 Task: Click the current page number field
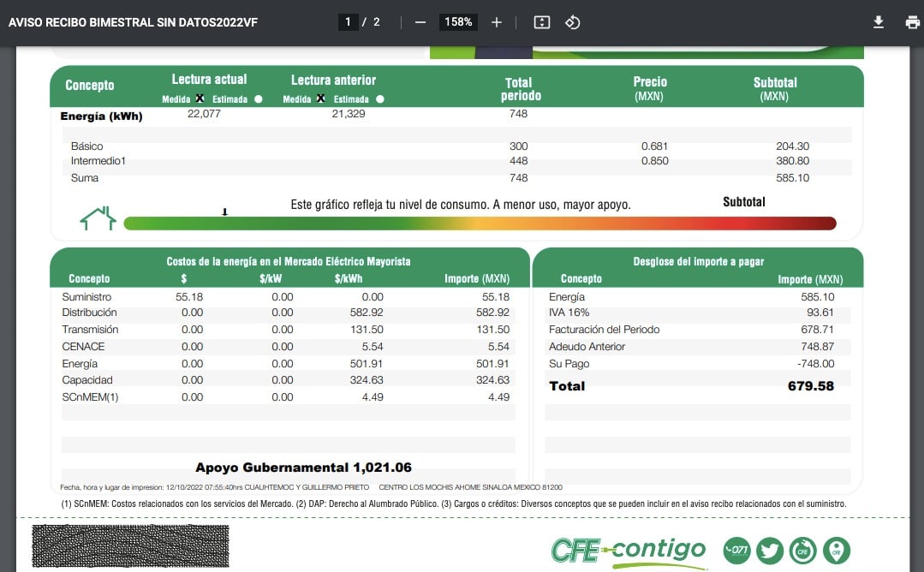click(x=349, y=22)
